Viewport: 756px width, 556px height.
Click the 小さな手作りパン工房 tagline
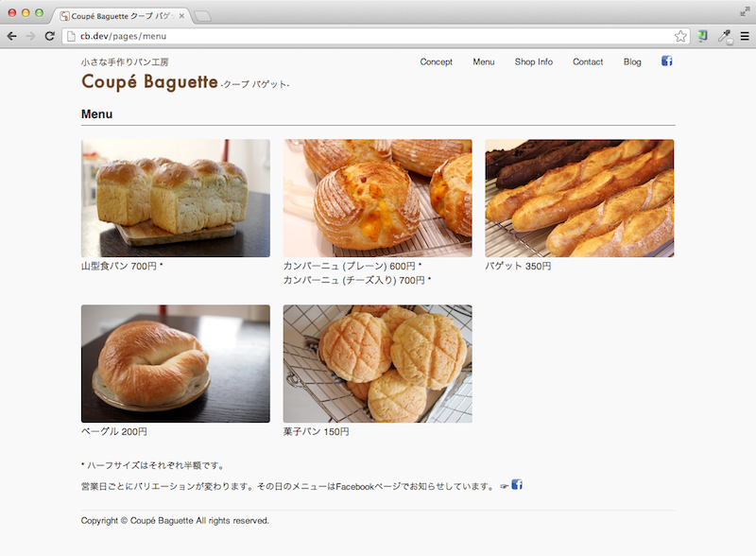tap(125, 61)
